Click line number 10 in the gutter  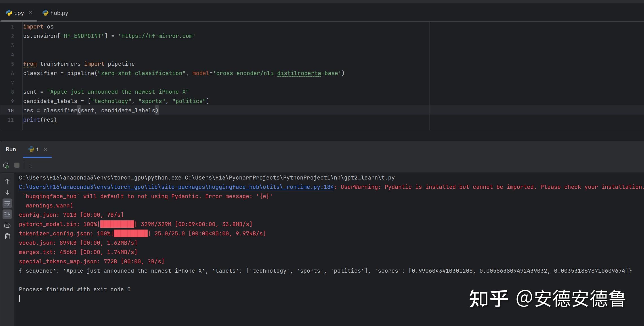click(x=11, y=110)
